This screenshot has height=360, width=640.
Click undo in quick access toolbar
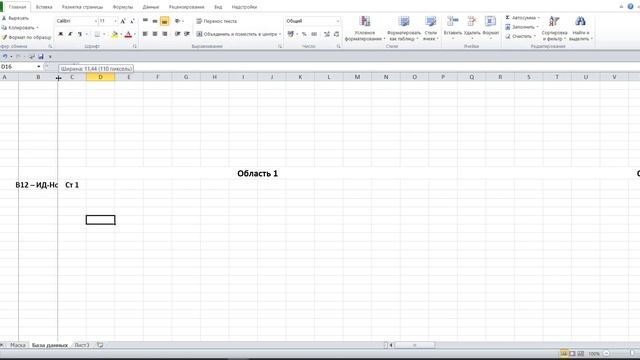(5, 57)
